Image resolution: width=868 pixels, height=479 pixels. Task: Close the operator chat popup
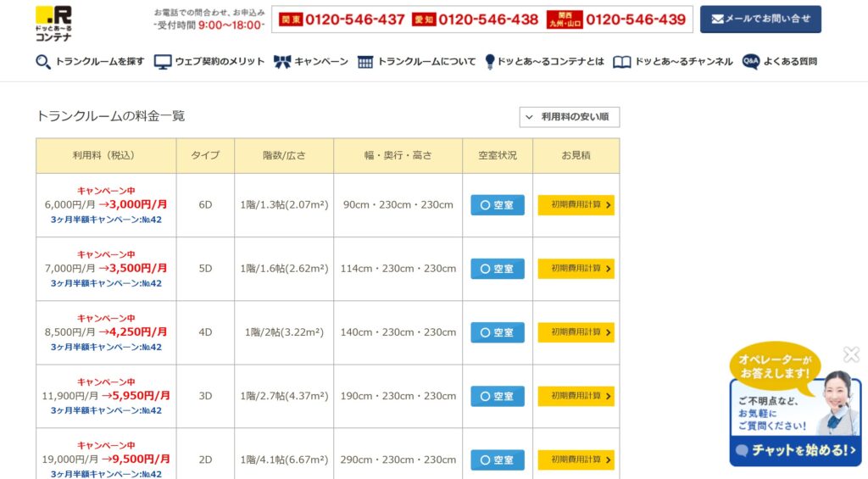(851, 354)
